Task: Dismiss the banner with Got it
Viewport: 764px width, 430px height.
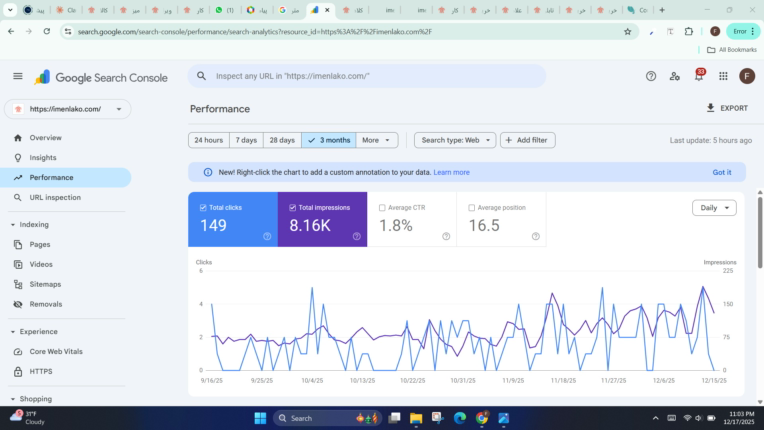Action: [722, 172]
